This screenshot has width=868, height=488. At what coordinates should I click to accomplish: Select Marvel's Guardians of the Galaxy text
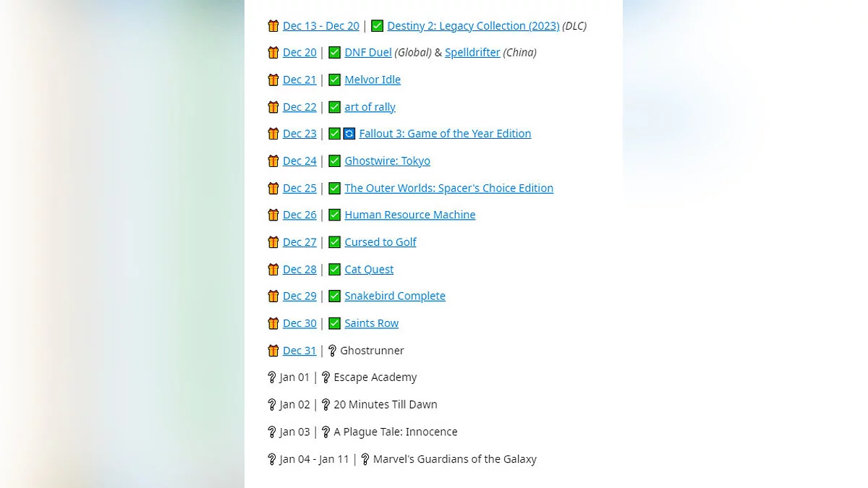(455, 459)
